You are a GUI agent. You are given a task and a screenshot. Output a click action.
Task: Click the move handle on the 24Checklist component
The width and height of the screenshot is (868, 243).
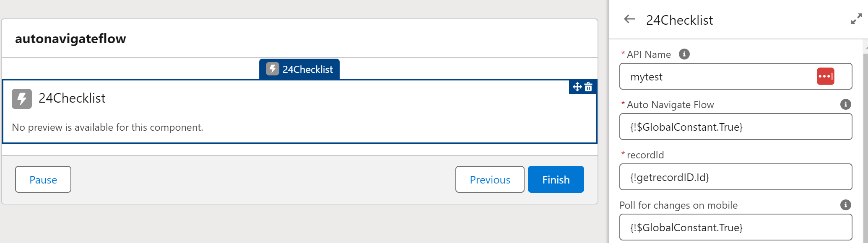(577, 87)
